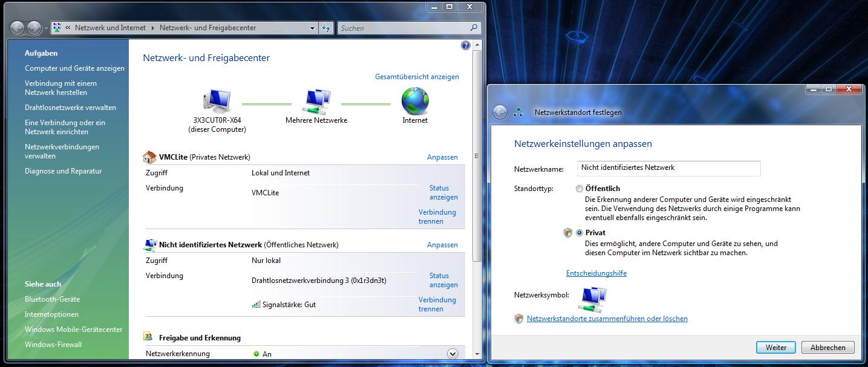Click the vertical scrollbar thumb in Network Center

pos(477,155)
